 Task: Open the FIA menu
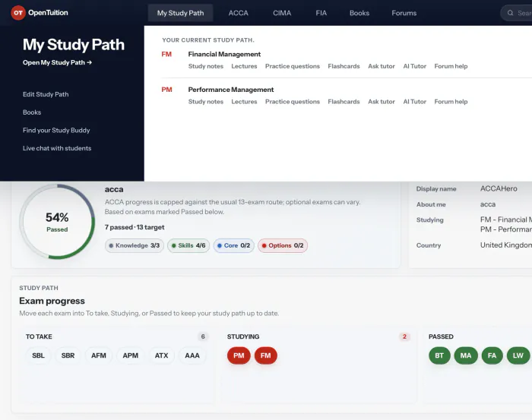tap(321, 13)
